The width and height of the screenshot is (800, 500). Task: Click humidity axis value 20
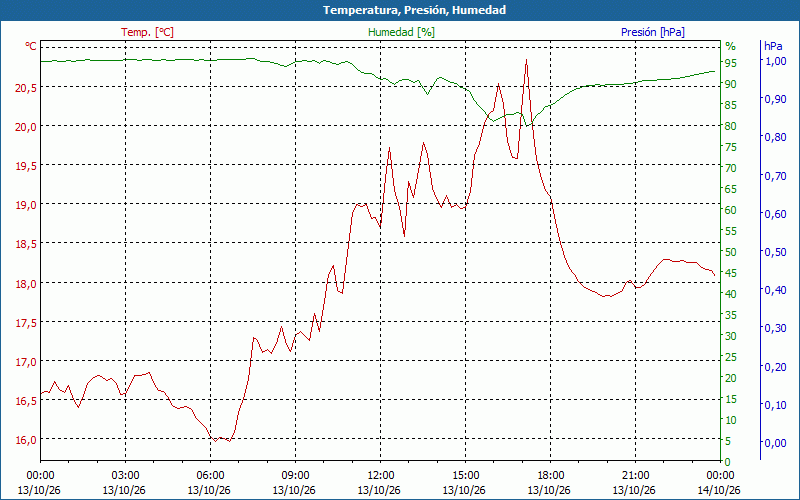tap(731, 378)
